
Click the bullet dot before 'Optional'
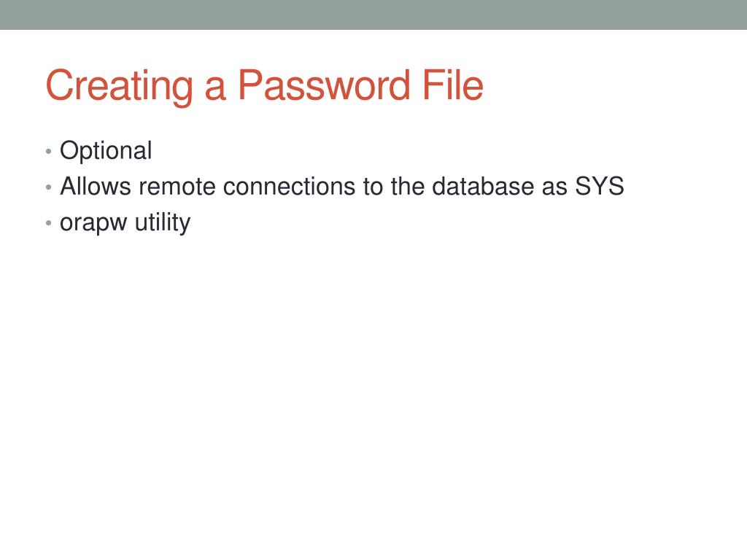(x=48, y=152)
